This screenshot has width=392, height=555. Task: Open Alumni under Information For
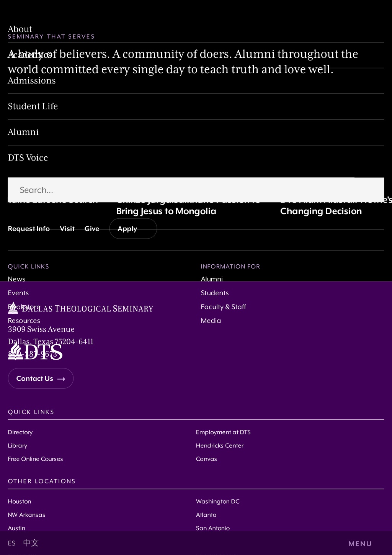212,279
